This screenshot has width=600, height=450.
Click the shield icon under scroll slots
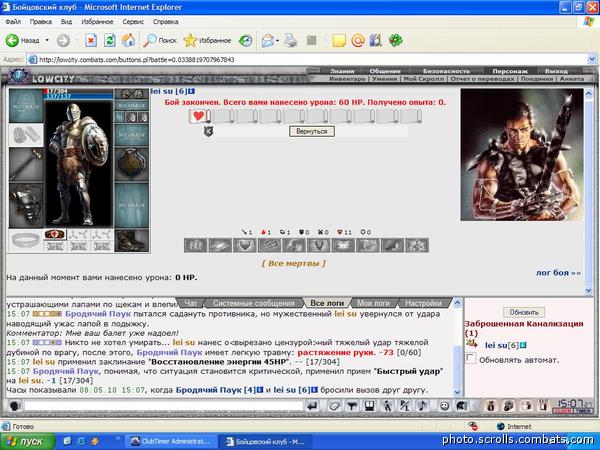tap(208, 131)
